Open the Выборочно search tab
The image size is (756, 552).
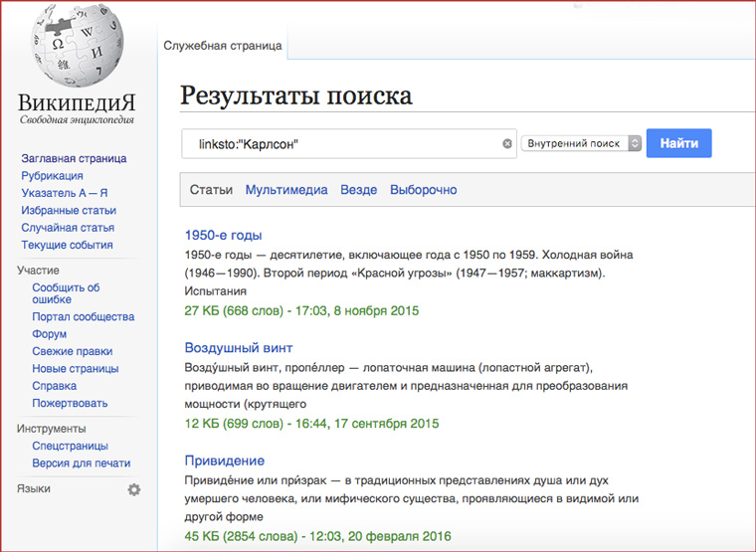click(423, 190)
